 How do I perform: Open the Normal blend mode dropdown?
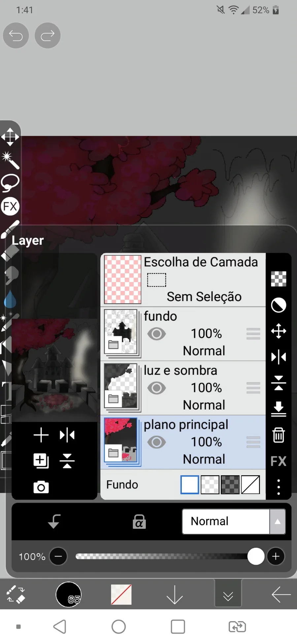[x=234, y=521]
